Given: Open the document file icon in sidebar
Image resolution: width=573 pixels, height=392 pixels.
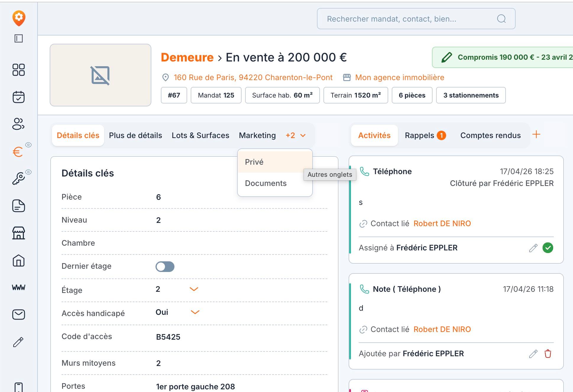Looking at the screenshot, I should pyautogui.click(x=19, y=206).
